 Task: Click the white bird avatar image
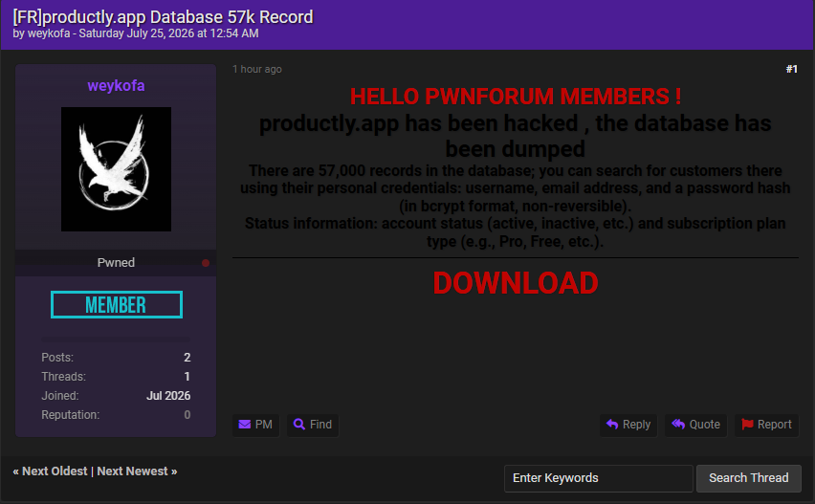tap(116, 169)
